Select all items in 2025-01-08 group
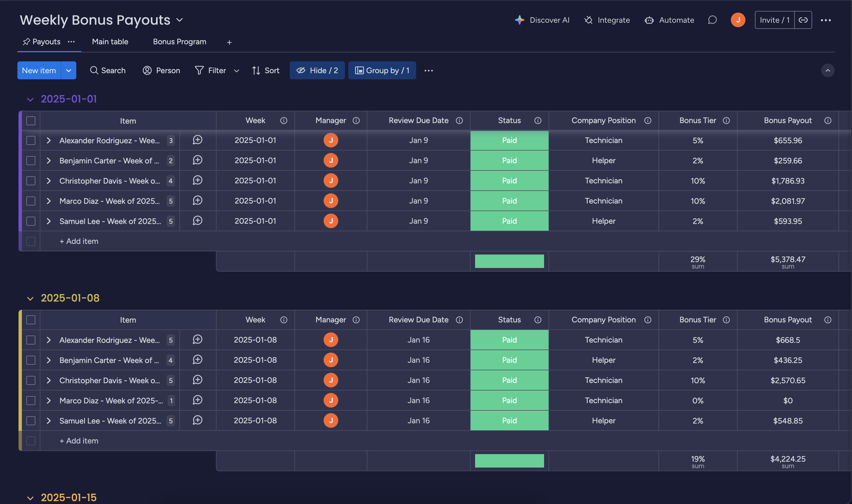The height and width of the screenshot is (504, 852). [x=31, y=320]
